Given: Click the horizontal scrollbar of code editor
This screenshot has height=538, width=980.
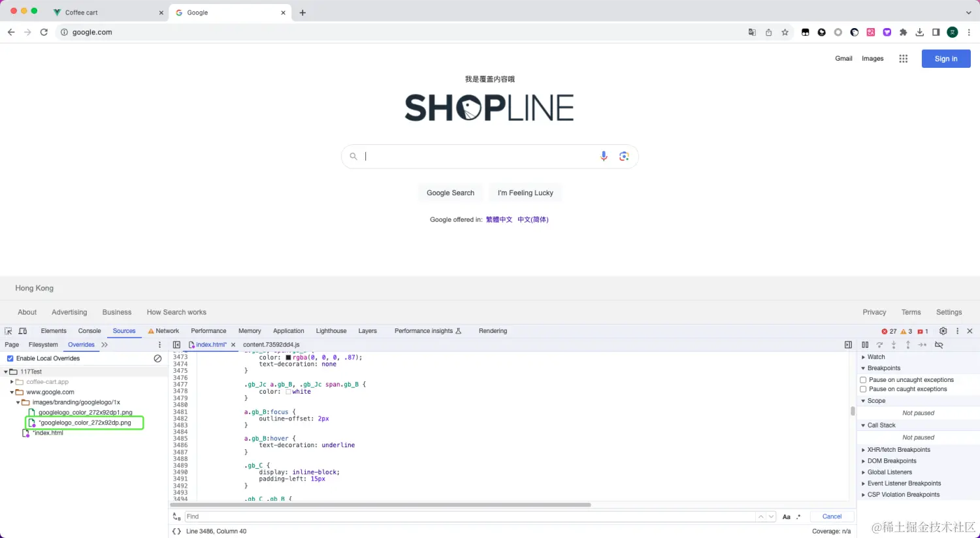Looking at the screenshot, I should coord(380,505).
